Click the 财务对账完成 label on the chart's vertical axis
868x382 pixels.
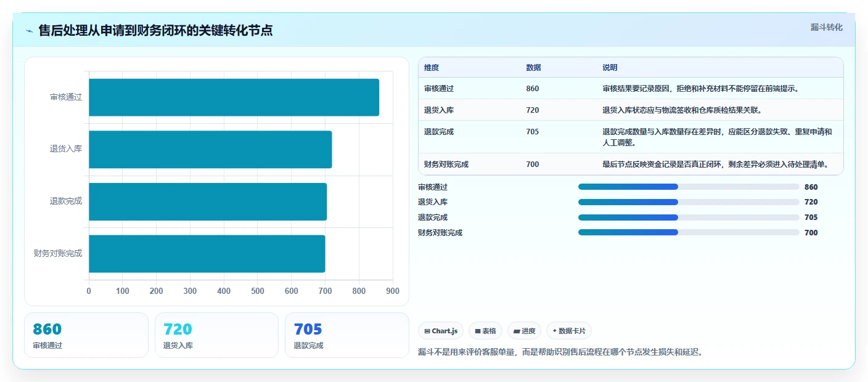(x=58, y=253)
